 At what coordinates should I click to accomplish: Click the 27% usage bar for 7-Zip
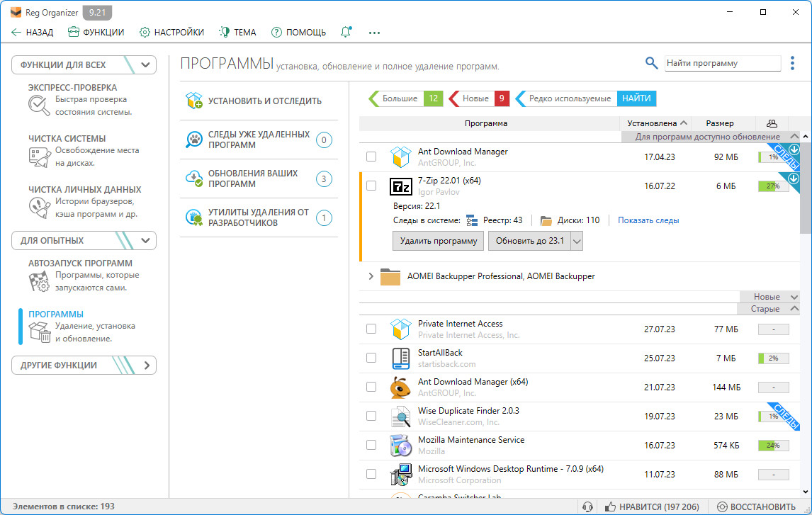773,186
